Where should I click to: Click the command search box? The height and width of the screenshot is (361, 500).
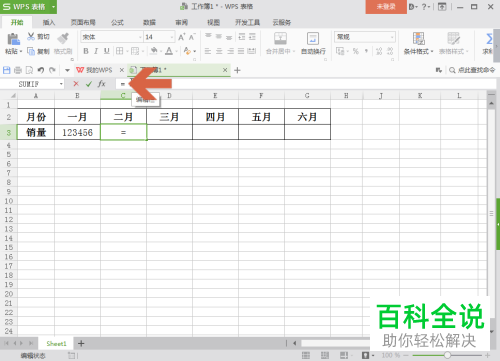[x=472, y=70]
